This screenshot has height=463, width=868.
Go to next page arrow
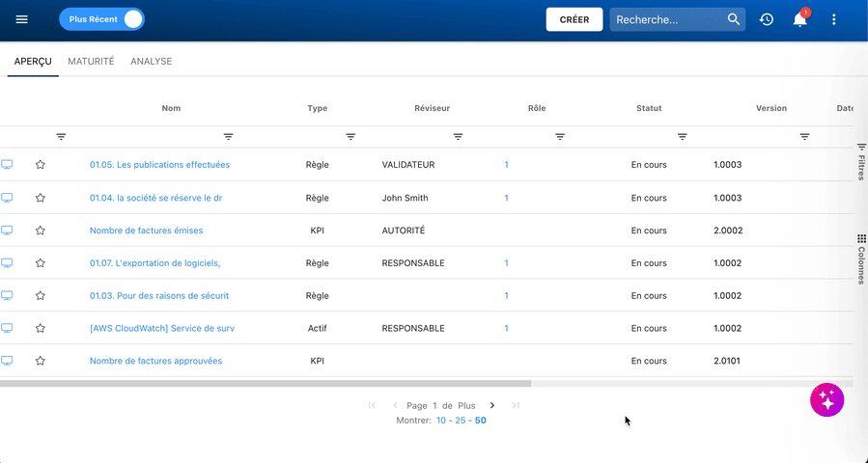(492, 405)
